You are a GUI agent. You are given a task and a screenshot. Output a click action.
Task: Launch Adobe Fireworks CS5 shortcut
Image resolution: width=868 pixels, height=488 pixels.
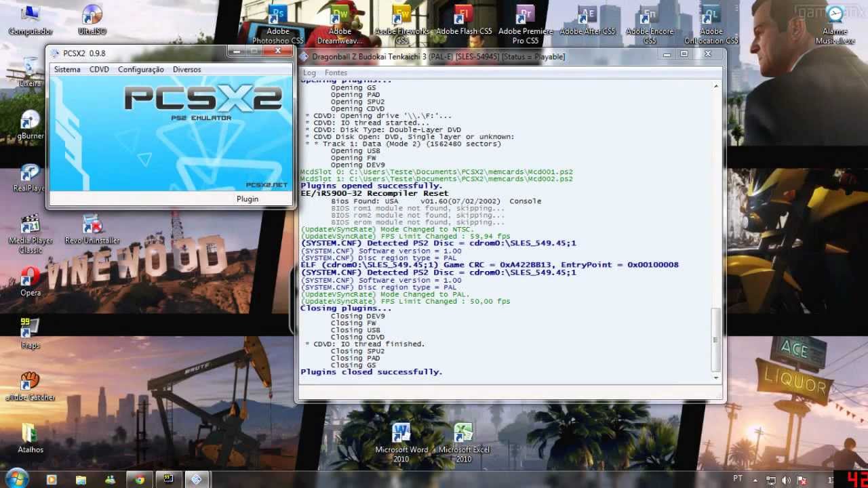coord(402,25)
